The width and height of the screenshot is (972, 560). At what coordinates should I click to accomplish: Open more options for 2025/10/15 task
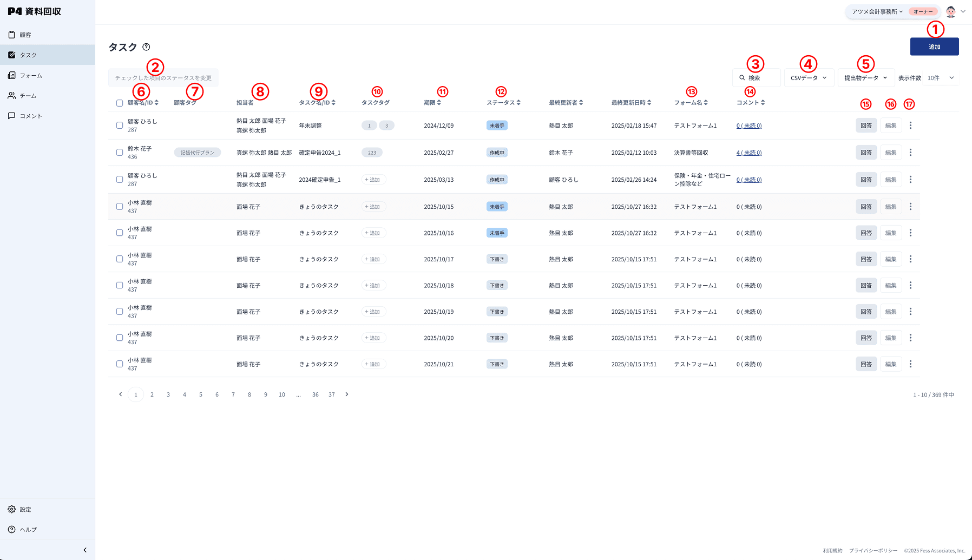point(911,207)
